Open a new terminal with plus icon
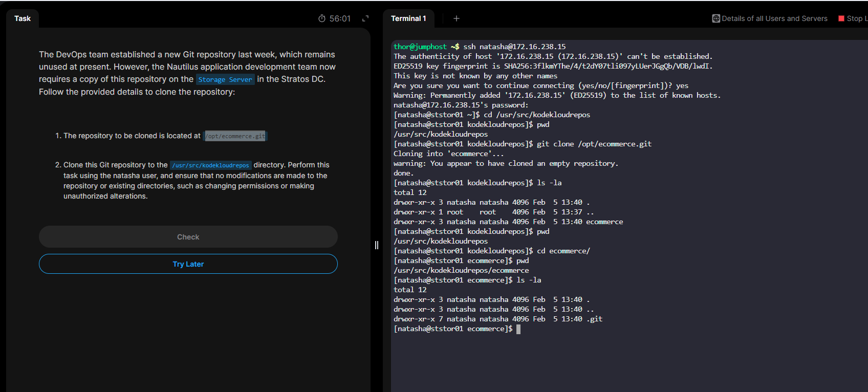The image size is (868, 392). click(457, 18)
